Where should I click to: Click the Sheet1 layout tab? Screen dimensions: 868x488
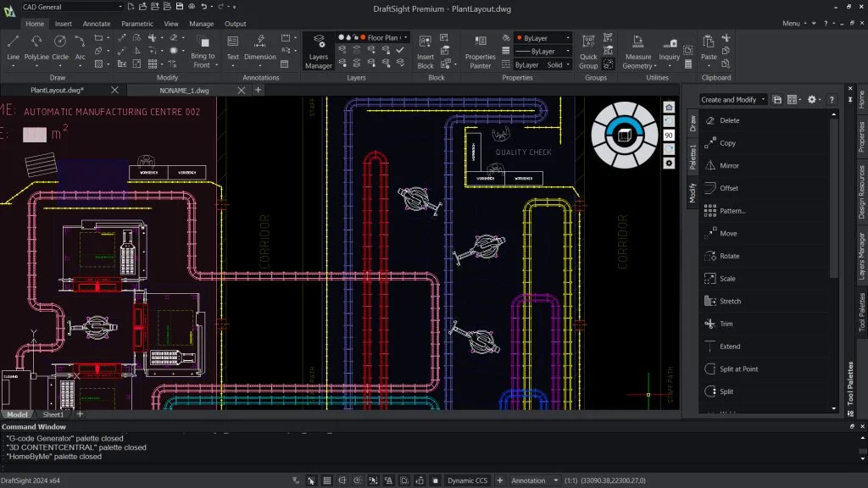tap(53, 414)
